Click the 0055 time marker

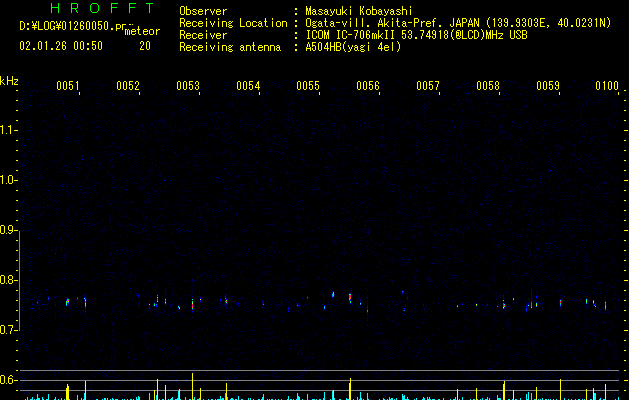click(x=308, y=85)
